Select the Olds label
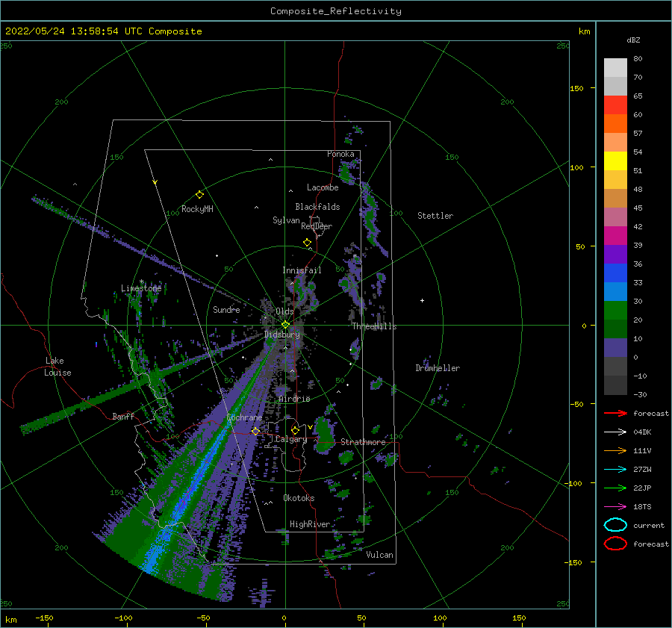 click(x=284, y=311)
